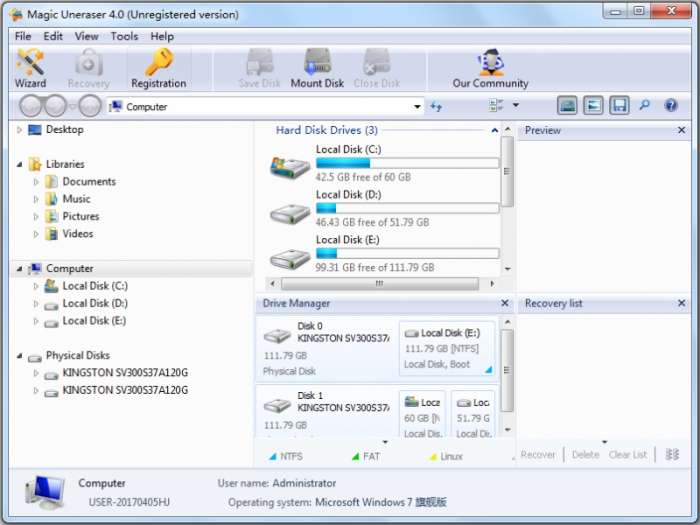Click the Local Disk (D:) usage bar
The height and width of the screenshot is (525, 700).
407,208
